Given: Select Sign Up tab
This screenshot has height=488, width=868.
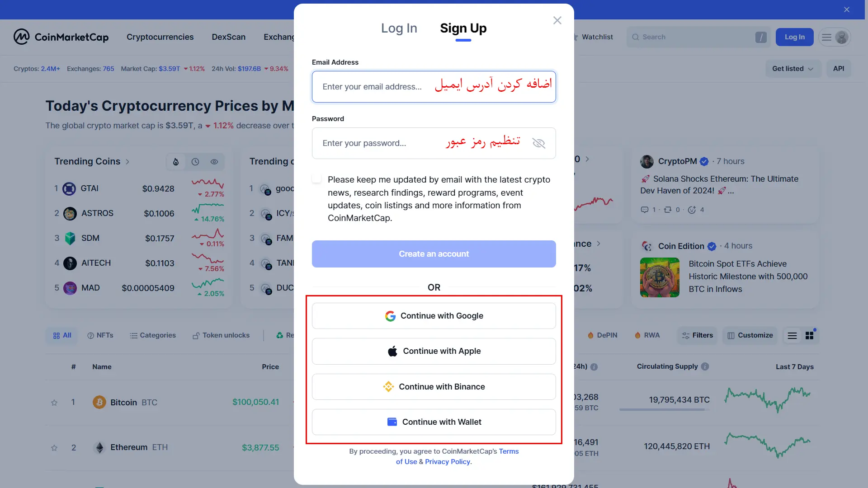Looking at the screenshot, I should point(463,28).
